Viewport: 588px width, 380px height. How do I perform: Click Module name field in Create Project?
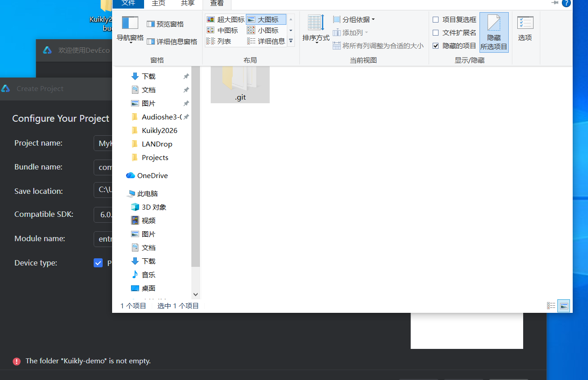103,239
